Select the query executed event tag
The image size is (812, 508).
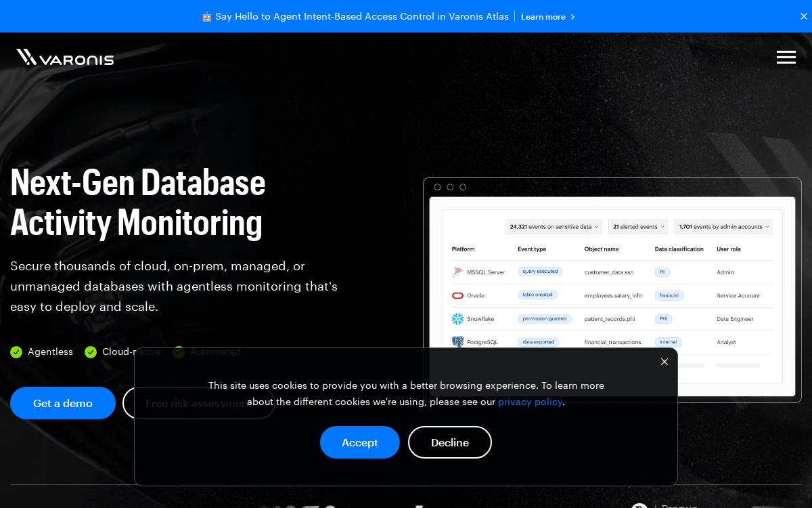(x=540, y=272)
